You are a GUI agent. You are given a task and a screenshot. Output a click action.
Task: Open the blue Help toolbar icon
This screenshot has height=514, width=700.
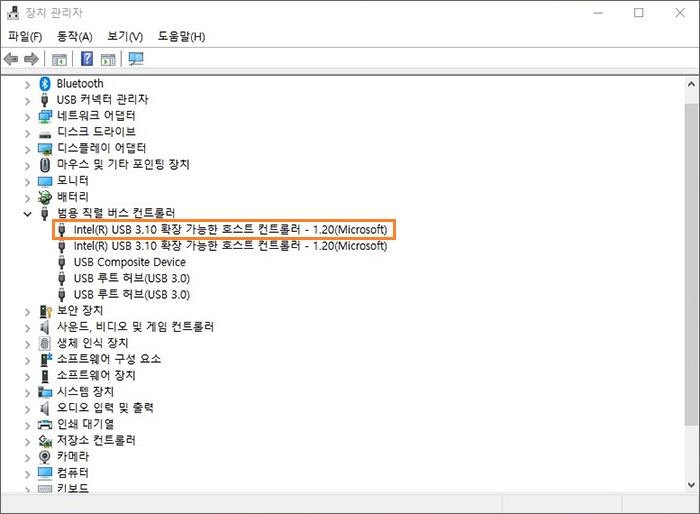tap(87, 59)
